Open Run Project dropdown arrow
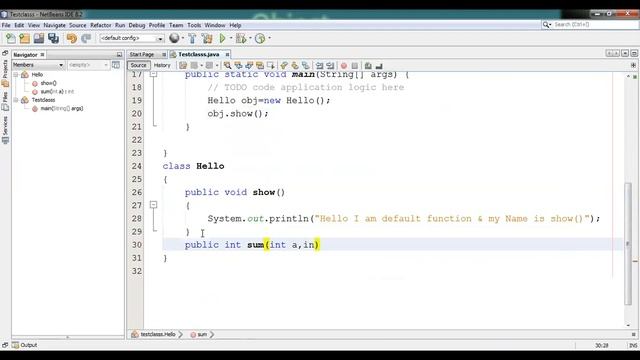640x360 pixels. pos(231,38)
